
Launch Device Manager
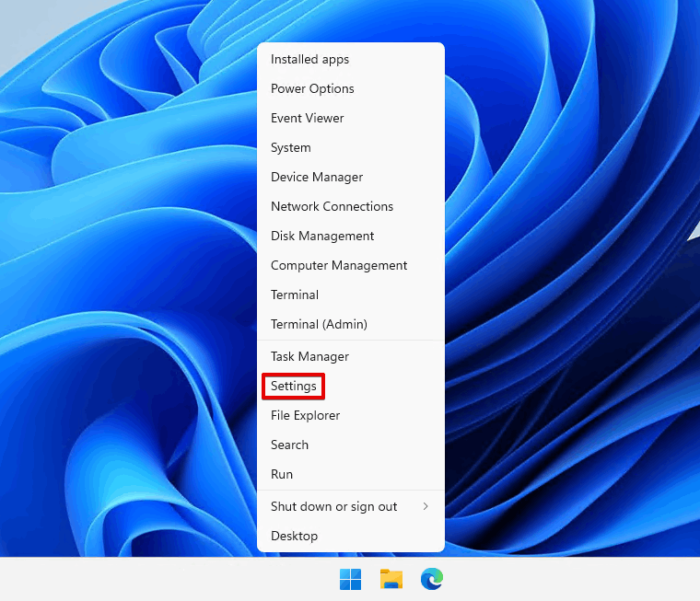350,177
